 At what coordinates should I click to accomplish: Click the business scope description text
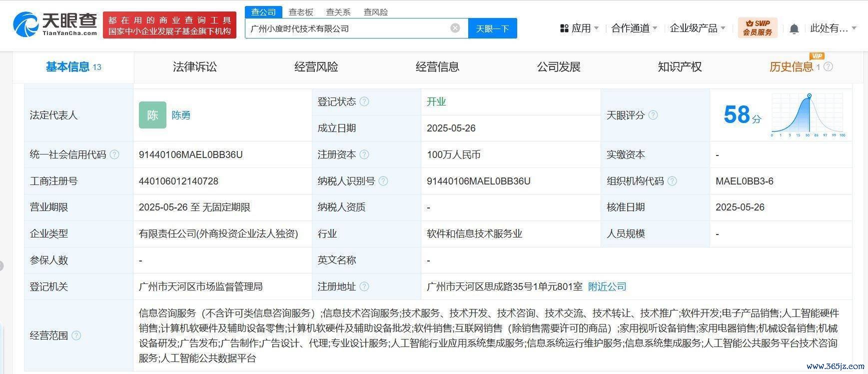point(489,335)
